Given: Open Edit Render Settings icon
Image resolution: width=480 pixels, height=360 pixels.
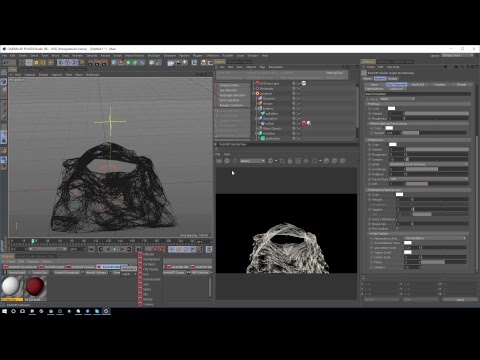Looking at the screenshot, I should (x=104, y=62).
